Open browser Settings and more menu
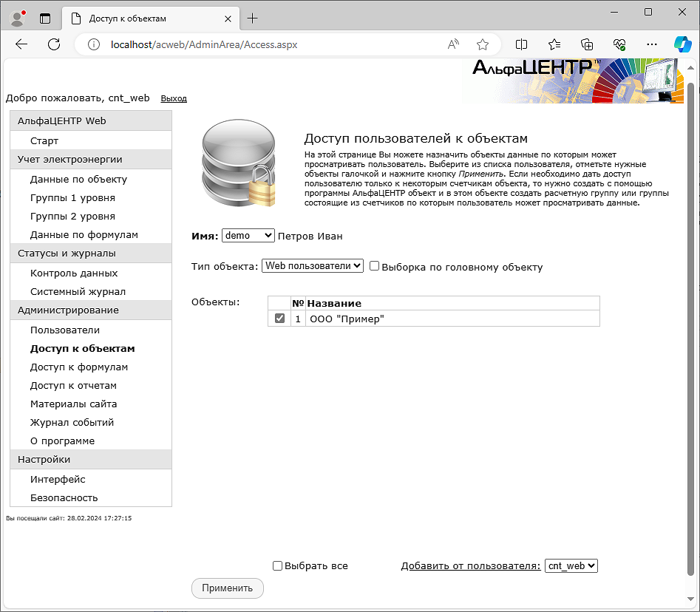Image resolution: width=700 pixels, height=612 pixels. pos(652,44)
